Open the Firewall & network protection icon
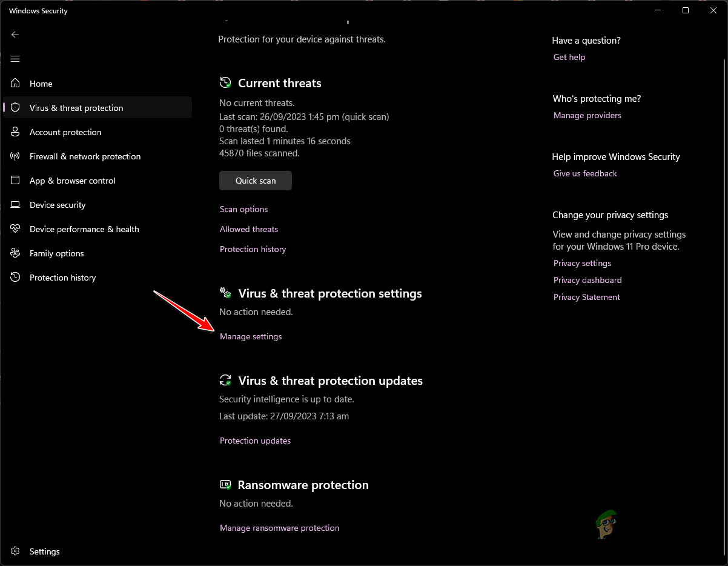 [x=15, y=156]
